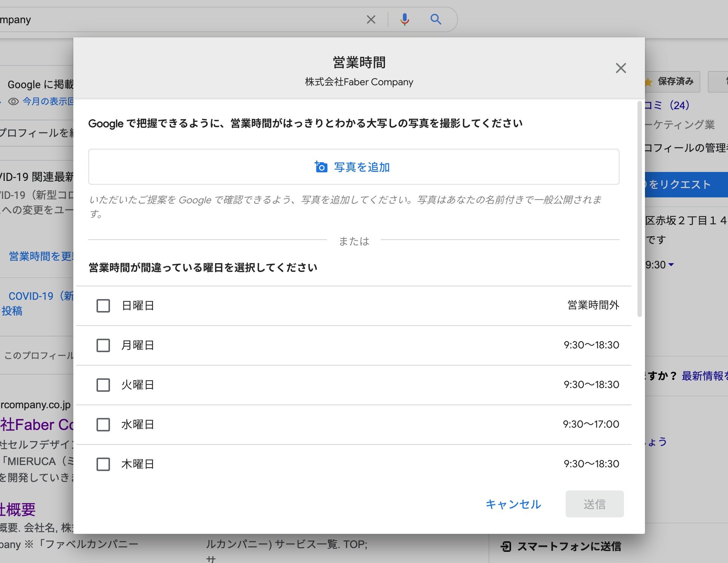This screenshot has height=563, width=728.
Task: Click the 会社概要 search result link
Action: click(x=18, y=510)
